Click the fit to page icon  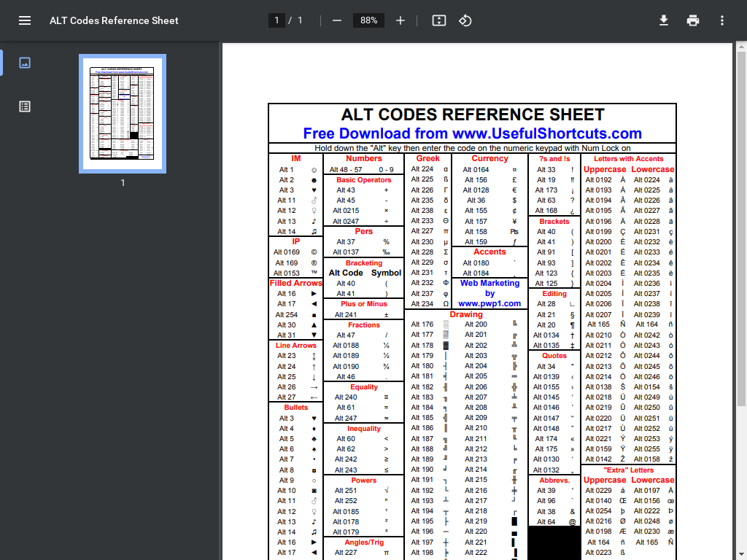[438, 20]
